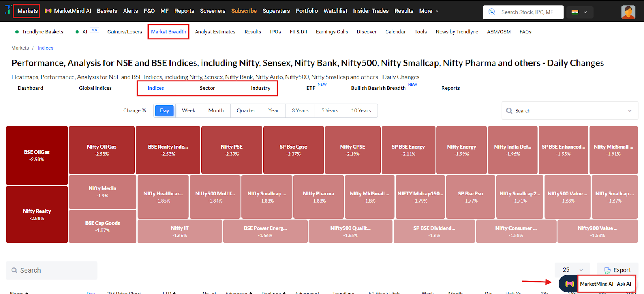Open the floating MarketMind AI chat icon
The image size is (644, 294).
(x=569, y=284)
